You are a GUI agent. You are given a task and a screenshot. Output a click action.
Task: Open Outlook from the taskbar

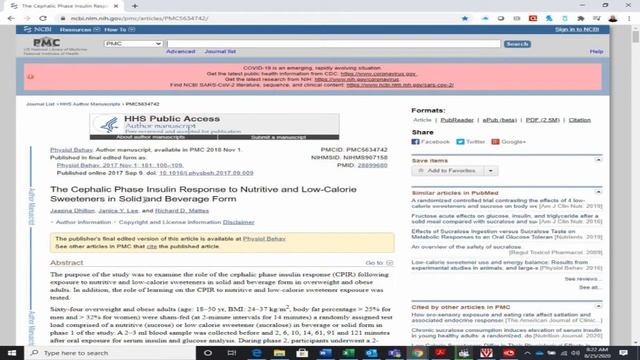[371, 353]
